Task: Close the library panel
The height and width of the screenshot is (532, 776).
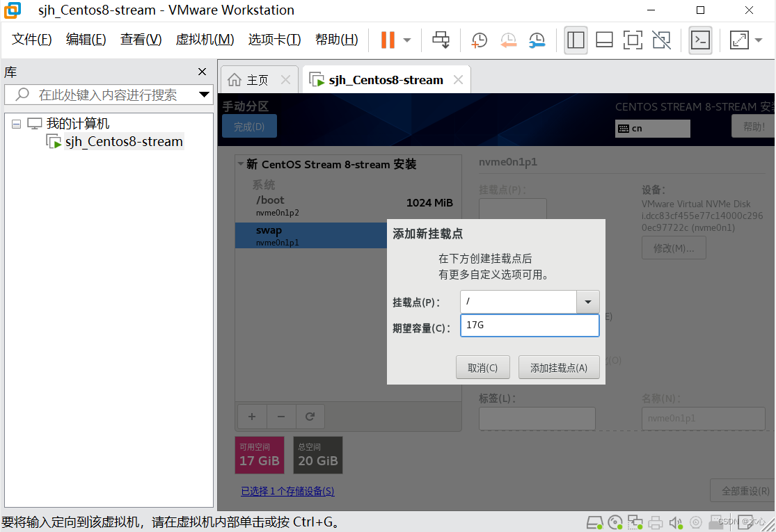Action: [x=202, y=72]
